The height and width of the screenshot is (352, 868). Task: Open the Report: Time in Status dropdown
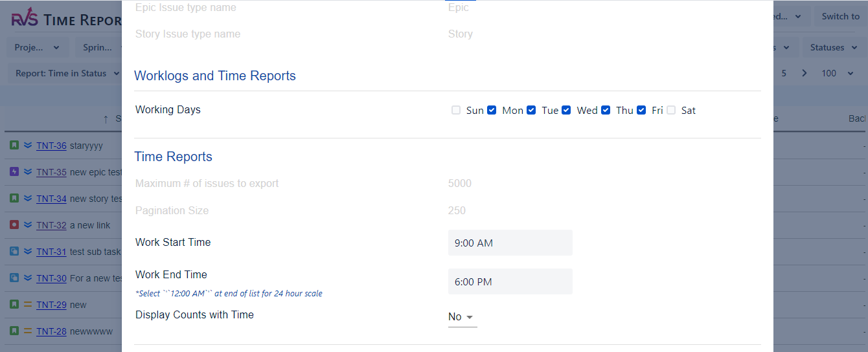[x=67, y=73]
